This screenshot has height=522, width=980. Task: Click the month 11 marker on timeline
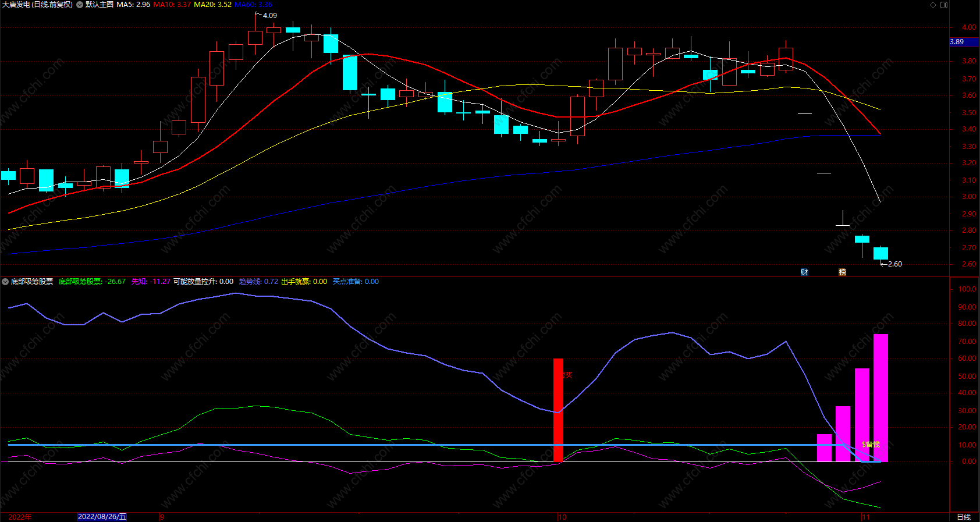point(866,517)
